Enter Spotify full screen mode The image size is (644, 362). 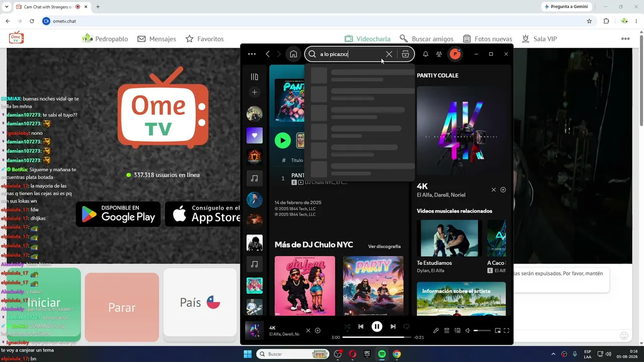(x=507, y=330)
